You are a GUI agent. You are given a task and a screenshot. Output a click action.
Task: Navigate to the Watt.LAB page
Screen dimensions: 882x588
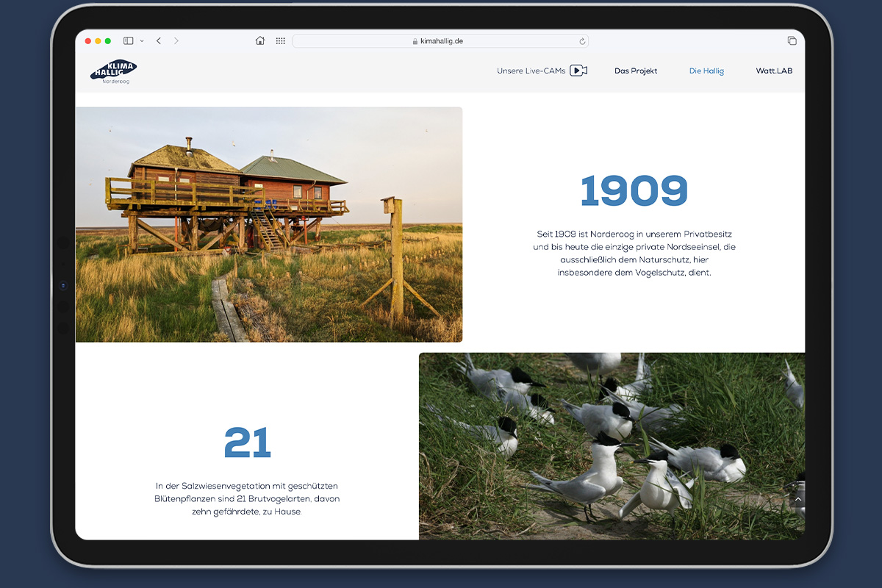point(774,71)
